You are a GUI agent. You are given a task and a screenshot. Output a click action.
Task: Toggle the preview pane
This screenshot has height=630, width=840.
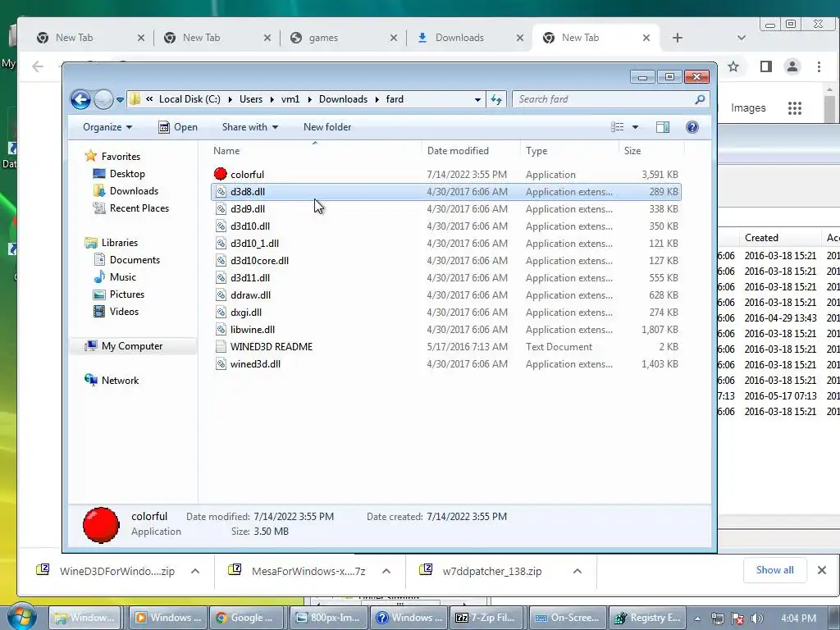pos(663,127)
